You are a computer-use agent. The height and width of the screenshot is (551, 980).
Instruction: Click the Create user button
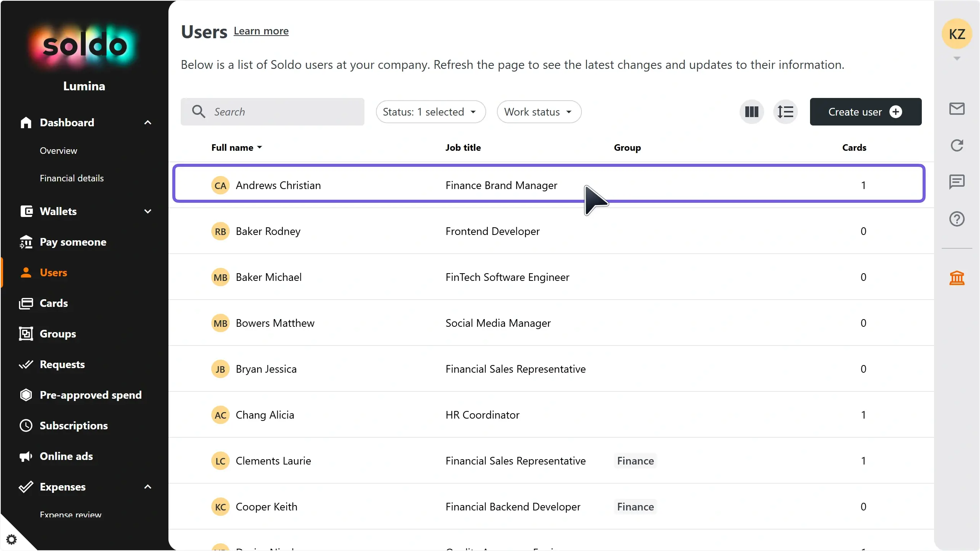click(x=866, y=112)
